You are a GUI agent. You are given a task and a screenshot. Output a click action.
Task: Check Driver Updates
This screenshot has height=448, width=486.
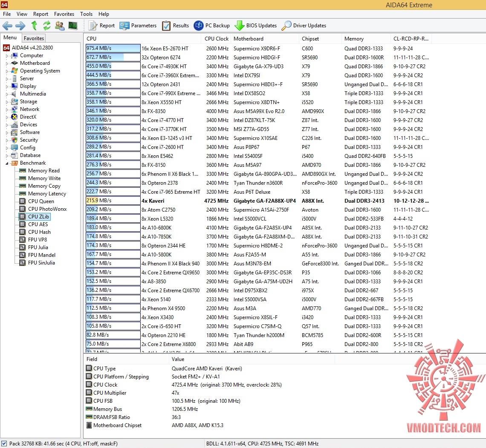(x=304, y=26)
